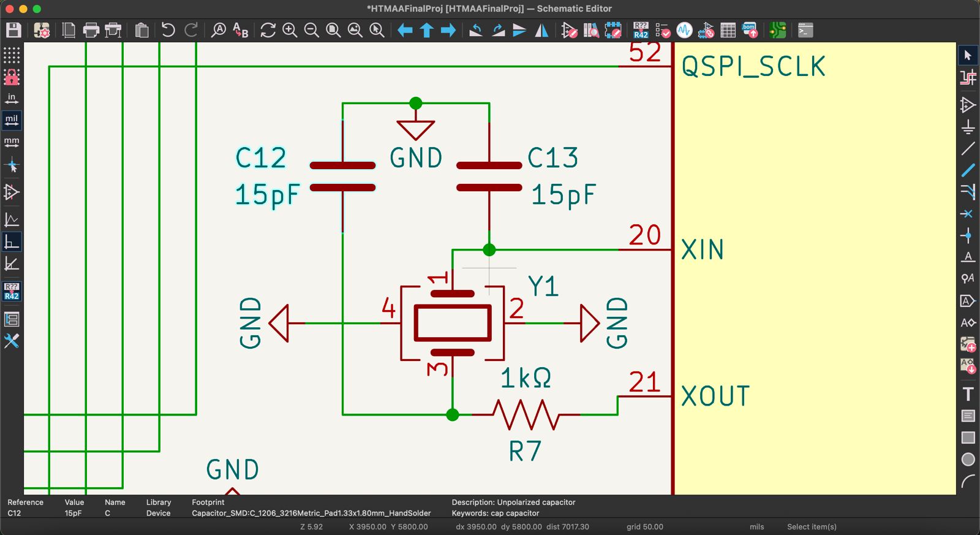
Task: Open the PCB editor from toolbar
Action: (x=777, y=30)
